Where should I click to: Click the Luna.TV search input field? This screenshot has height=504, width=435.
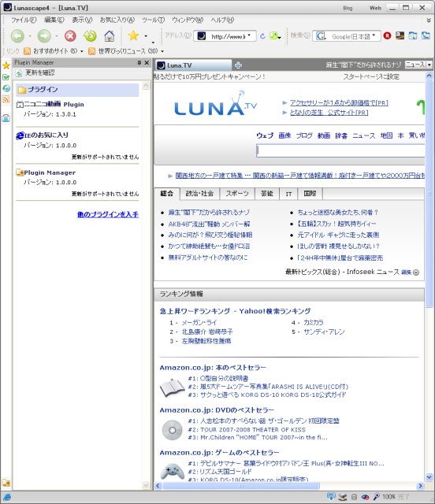click(x=340, y=150)
